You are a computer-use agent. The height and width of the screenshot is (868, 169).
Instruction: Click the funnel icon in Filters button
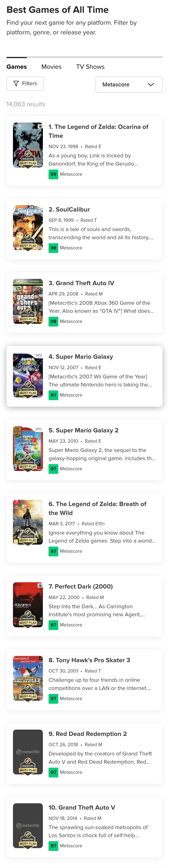tap(16, 84)
